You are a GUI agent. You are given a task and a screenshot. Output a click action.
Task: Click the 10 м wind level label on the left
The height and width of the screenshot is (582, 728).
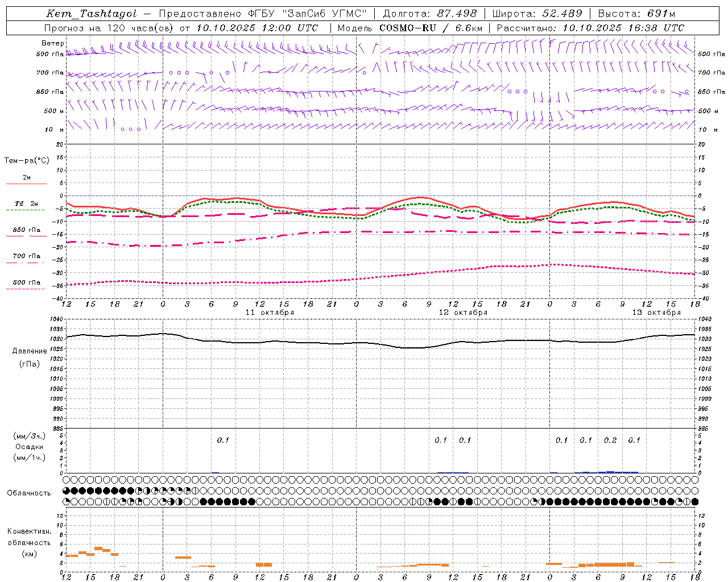55,130
